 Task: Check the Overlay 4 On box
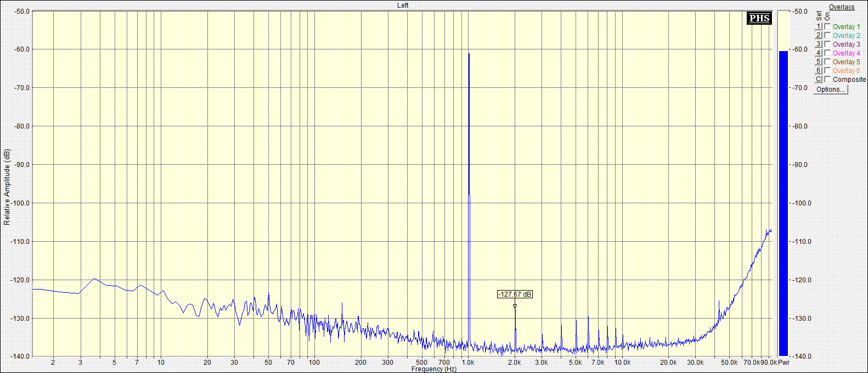pos(827,53)
